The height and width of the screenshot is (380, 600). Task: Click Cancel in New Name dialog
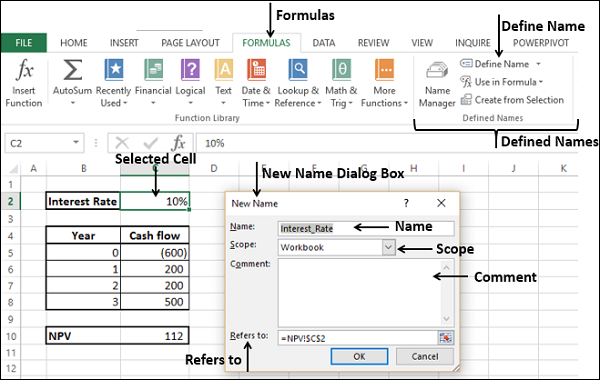pyautogui.click(x=425, y=356)
